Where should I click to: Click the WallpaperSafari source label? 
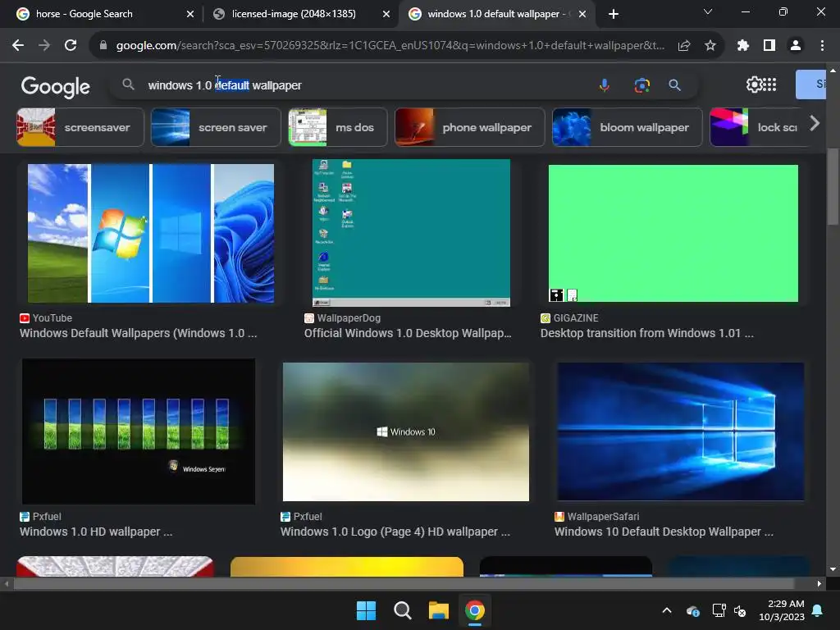[x=603, y=517]
